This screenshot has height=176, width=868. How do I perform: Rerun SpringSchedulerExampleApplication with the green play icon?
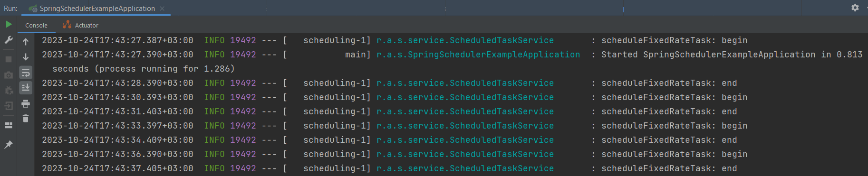9,24
